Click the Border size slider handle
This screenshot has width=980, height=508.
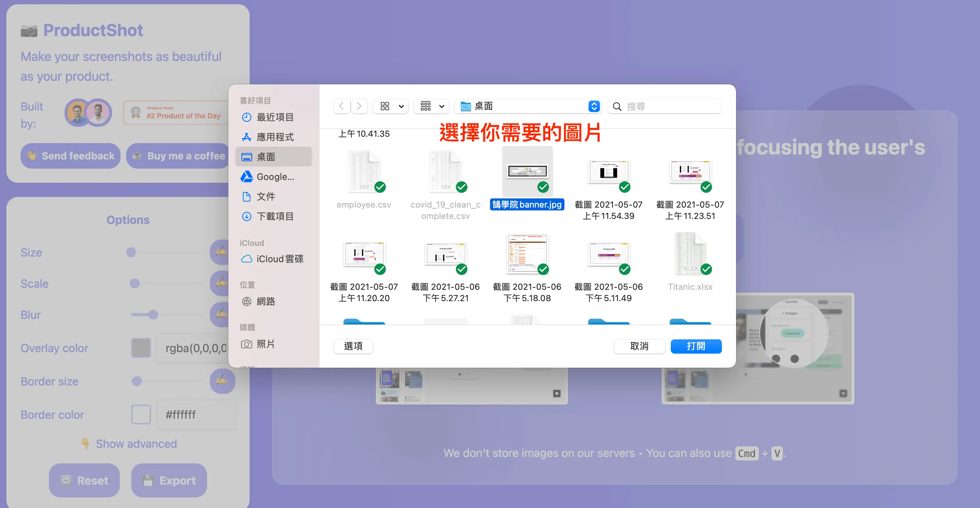coord(137,381)
